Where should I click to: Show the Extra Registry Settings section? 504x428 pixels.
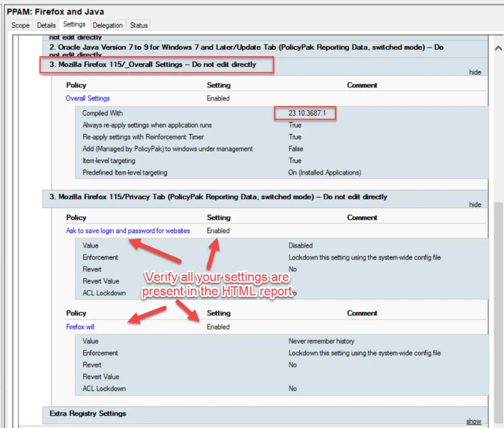(474, 422)
